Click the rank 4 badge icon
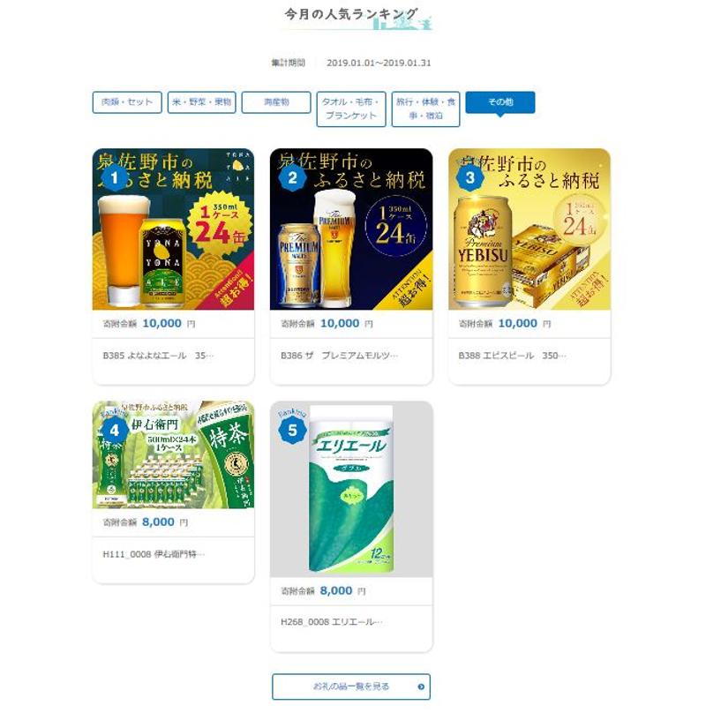706x728 pixels. pyautogui.click(x=114, y=430)
